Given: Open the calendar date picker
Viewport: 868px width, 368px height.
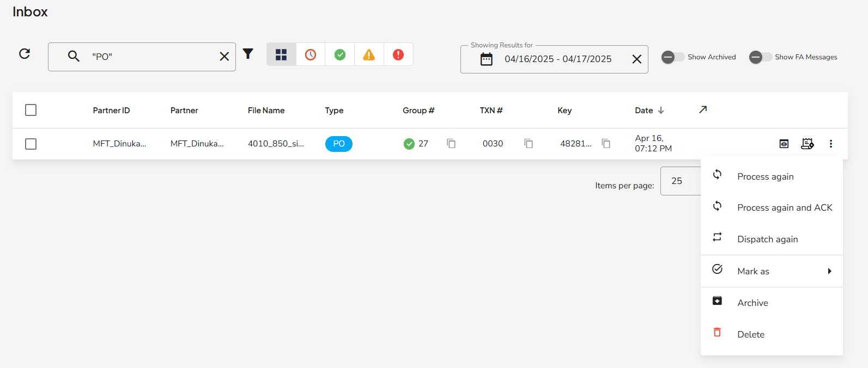Looking at the screenshot, I should [x=487, y=59].
